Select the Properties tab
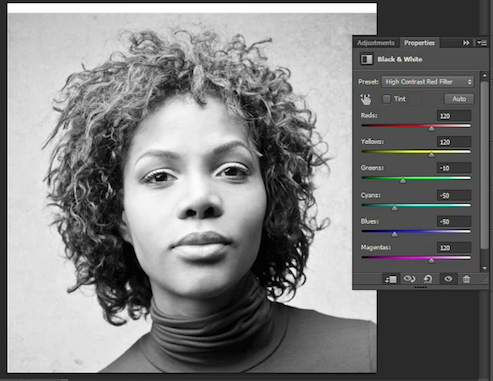The image size is (493, 381). pos(419,43)
